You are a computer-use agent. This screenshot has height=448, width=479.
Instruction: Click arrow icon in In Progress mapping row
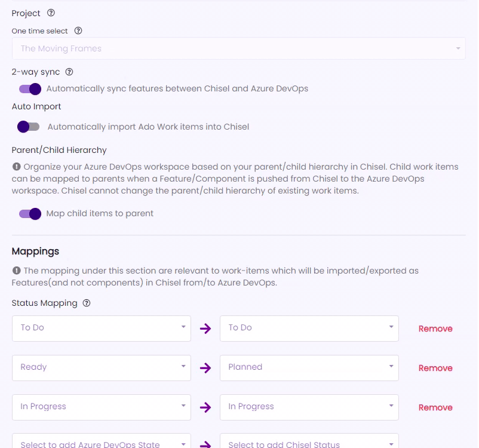[x=205, y=407]
